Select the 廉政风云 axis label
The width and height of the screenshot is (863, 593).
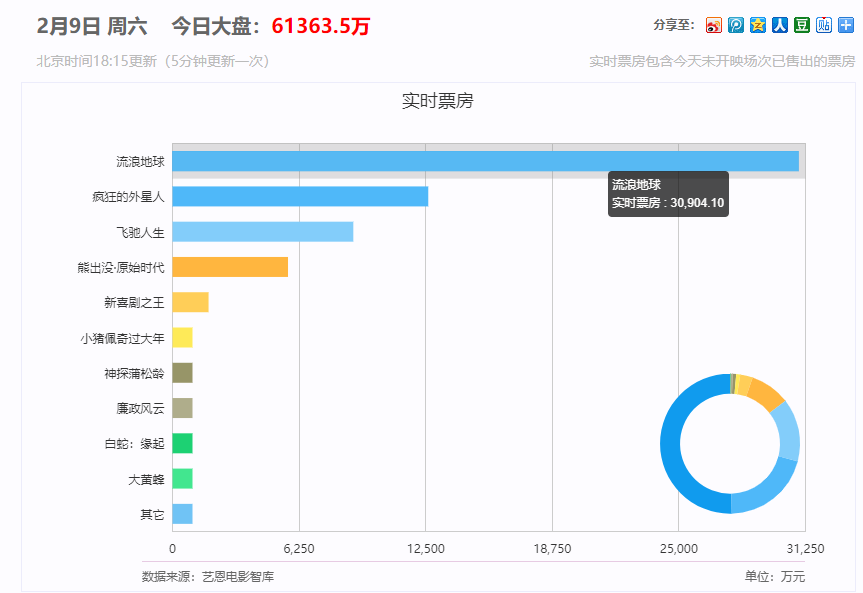pos(140,409)
